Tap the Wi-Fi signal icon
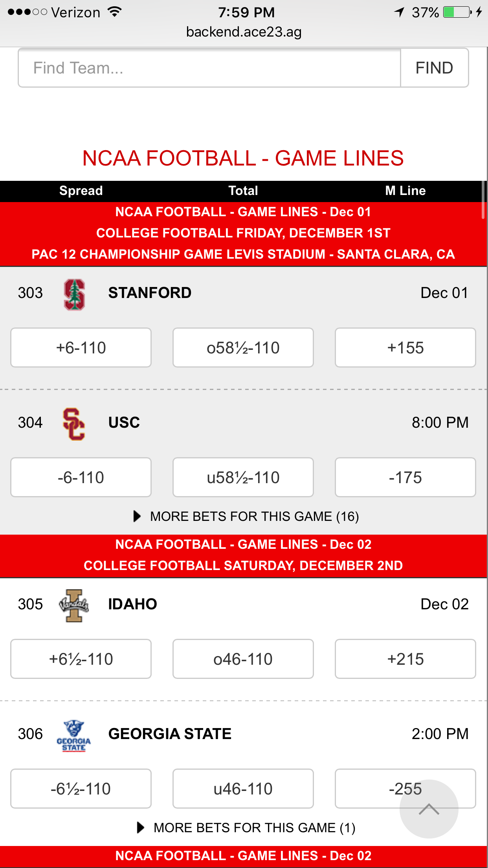Image resolution: width=488 pixels, height=868 pixels. 115,12
